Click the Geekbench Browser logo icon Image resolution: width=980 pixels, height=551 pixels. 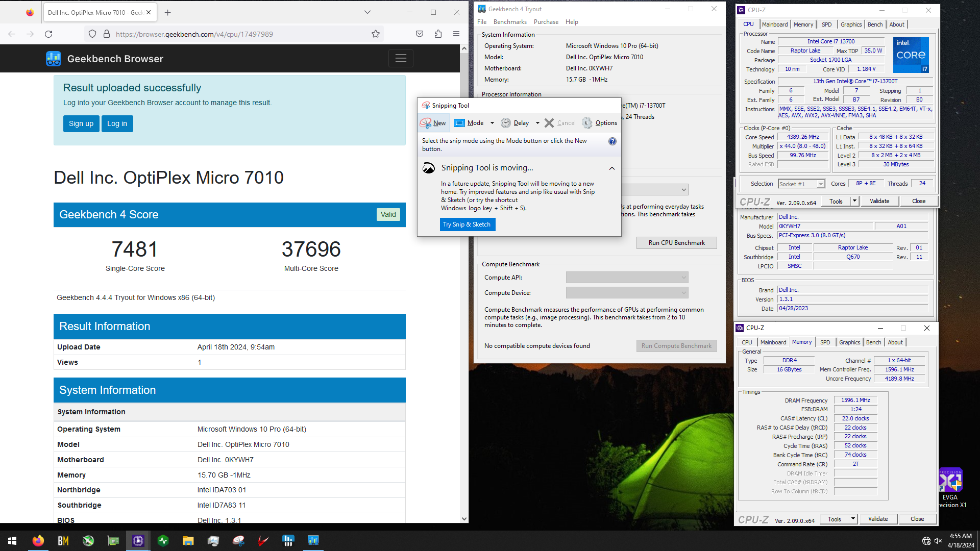point(54,59)
